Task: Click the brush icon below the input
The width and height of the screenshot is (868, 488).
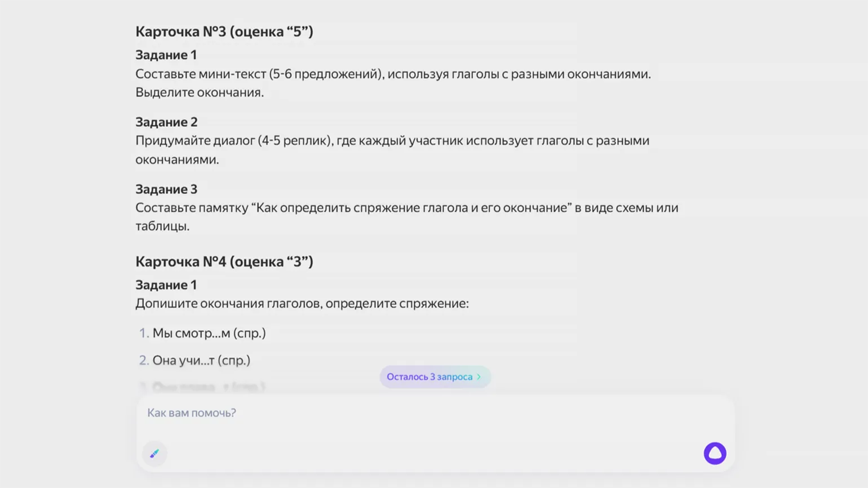Action: (154, 454)
